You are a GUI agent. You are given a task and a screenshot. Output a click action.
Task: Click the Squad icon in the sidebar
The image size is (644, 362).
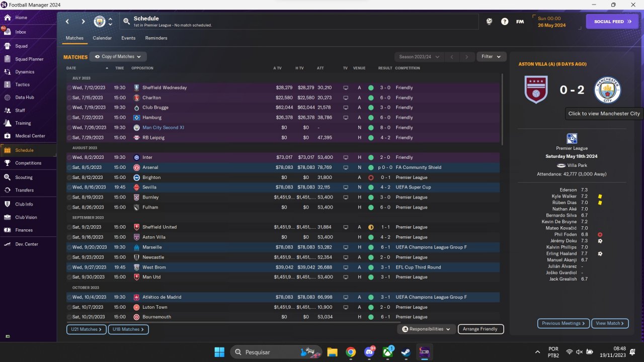coord(7,46)
